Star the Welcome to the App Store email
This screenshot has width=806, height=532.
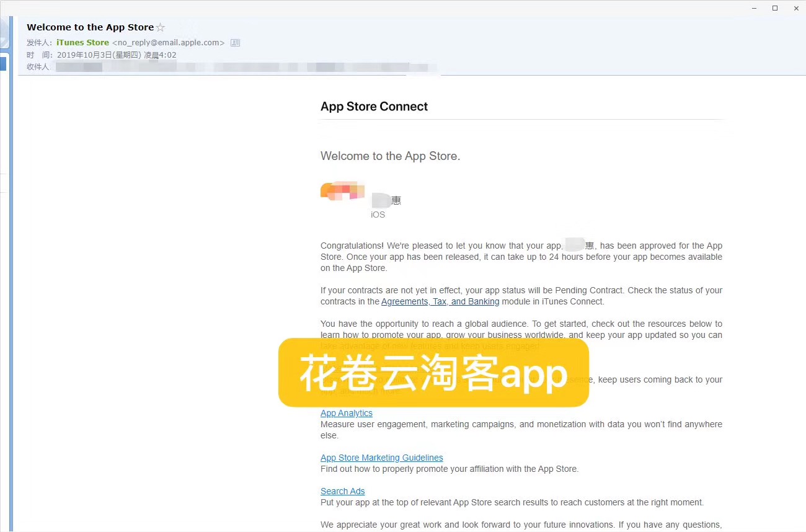point(161,27)
